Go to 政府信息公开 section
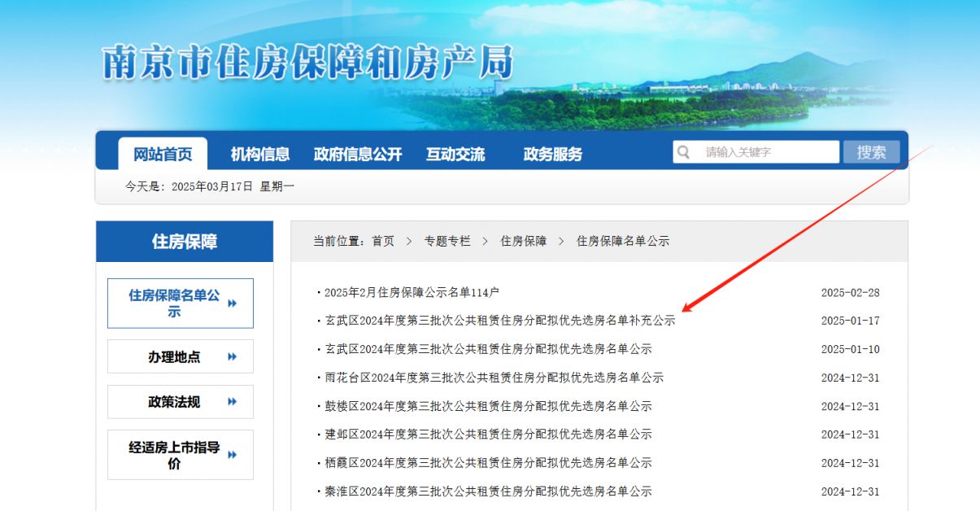This screenshot has width=980, height=511. point(357,154)
